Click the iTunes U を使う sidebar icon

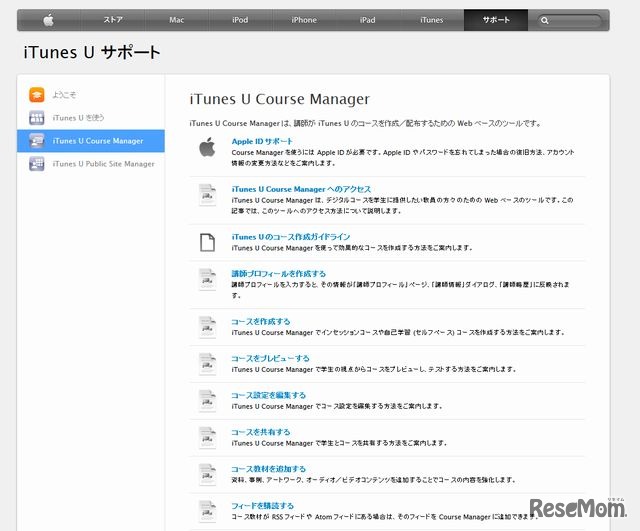pos(37,118)
